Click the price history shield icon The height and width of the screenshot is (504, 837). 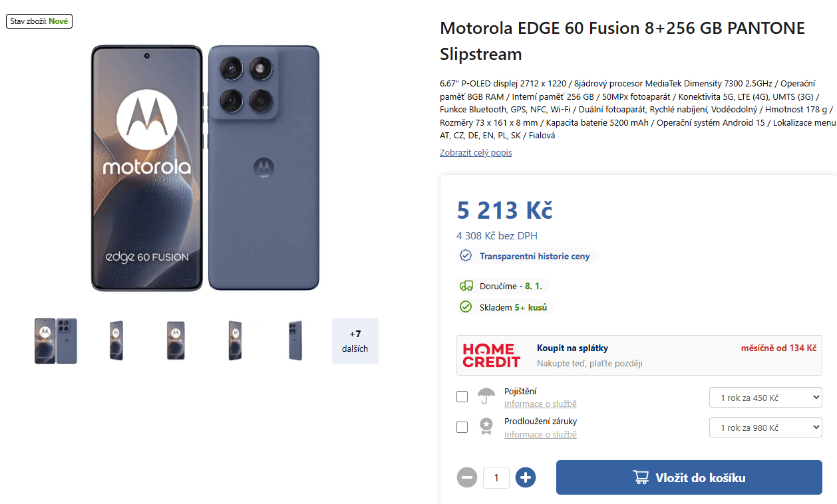[x=466, y=256]
